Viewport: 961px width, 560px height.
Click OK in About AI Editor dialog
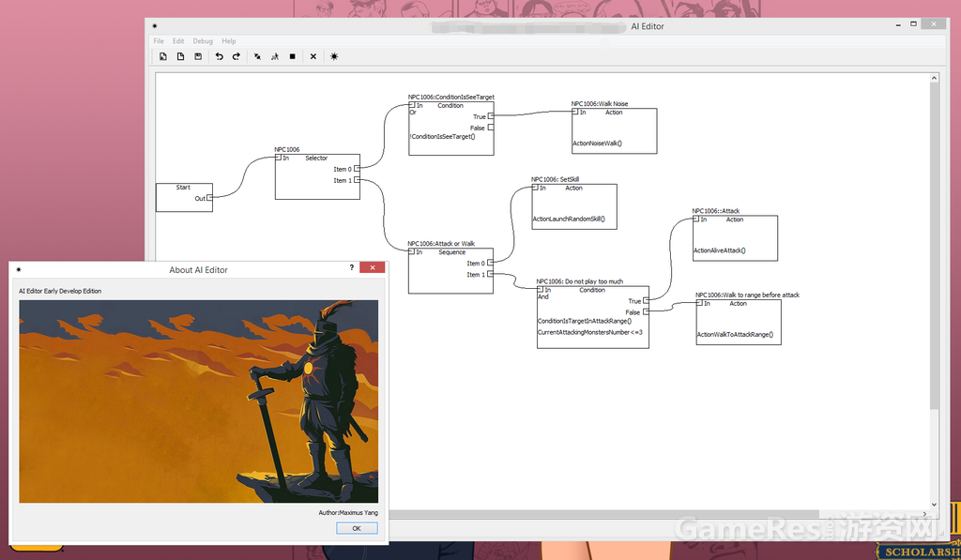pos(357,528)
